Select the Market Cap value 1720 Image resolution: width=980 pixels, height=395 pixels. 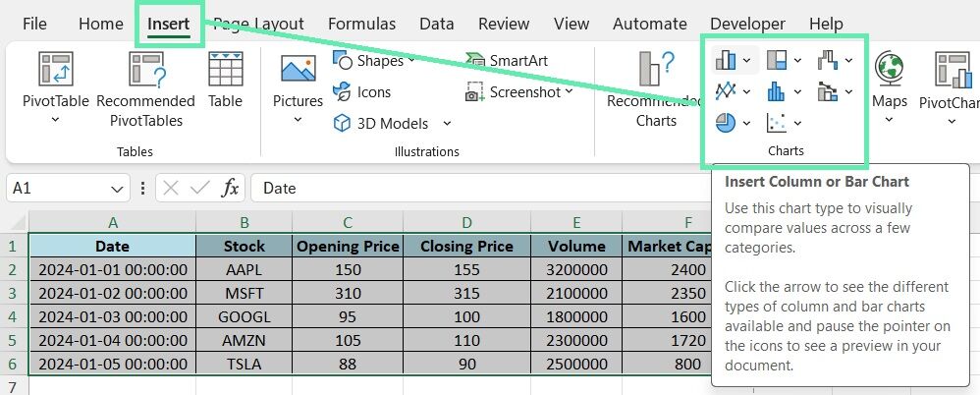click(688, 341)
